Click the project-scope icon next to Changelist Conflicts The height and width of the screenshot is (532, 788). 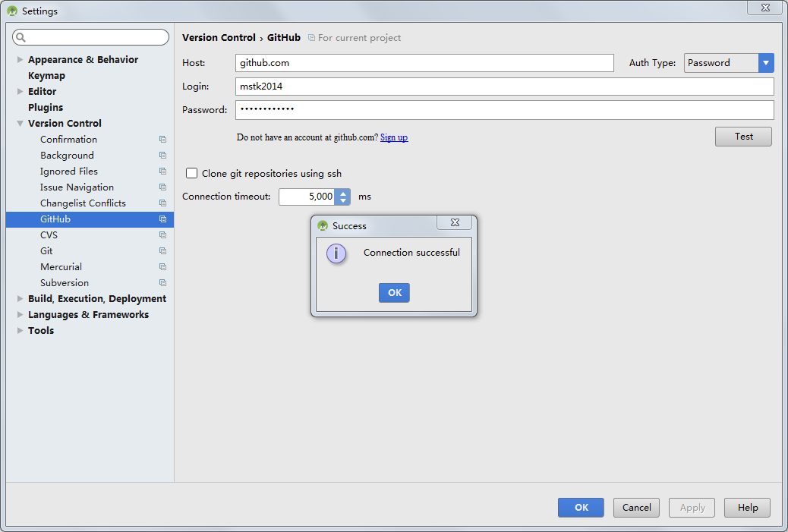click(162, 203)
